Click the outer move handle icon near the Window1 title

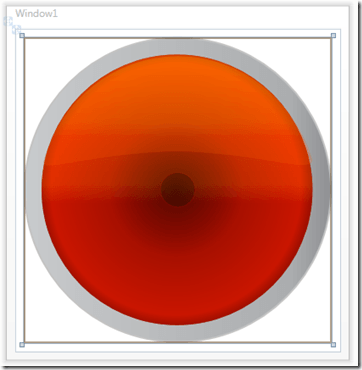pyautogui.click(x=8, y=21)
